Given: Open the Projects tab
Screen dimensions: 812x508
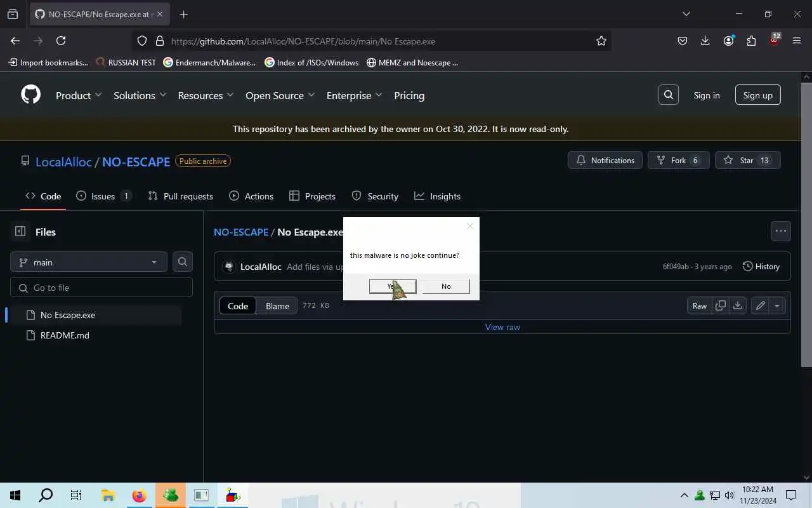Looking at the screenshot, I should pyautogui.click(x=312, y=196).
